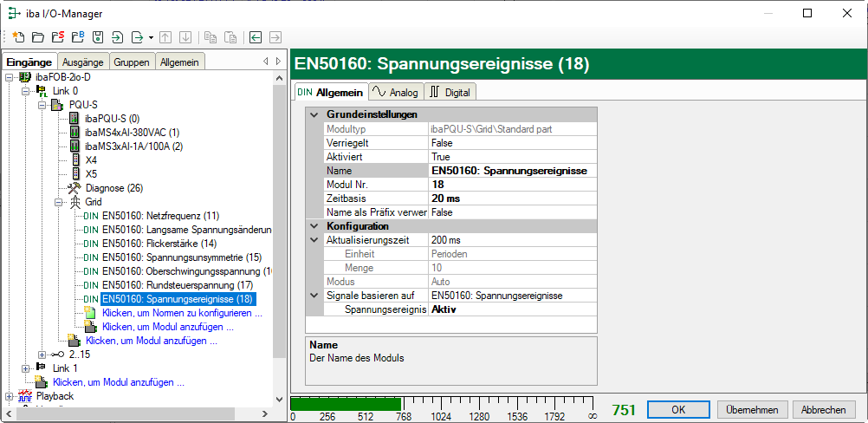Click the folder icon with red S
Image resolution: width=868 pixels, height=423 pixels.
click(57, 37)
